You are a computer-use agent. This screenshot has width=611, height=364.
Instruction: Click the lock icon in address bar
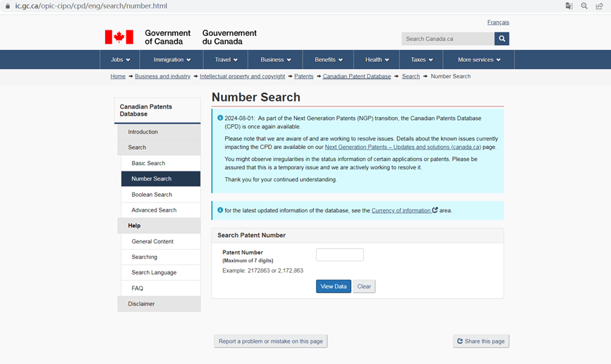click(7, 6)
